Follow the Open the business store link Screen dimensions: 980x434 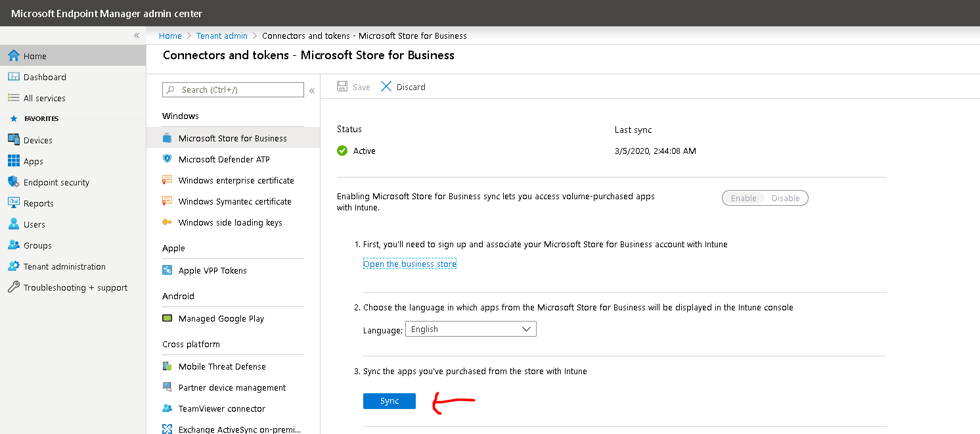tap(409, 264)
